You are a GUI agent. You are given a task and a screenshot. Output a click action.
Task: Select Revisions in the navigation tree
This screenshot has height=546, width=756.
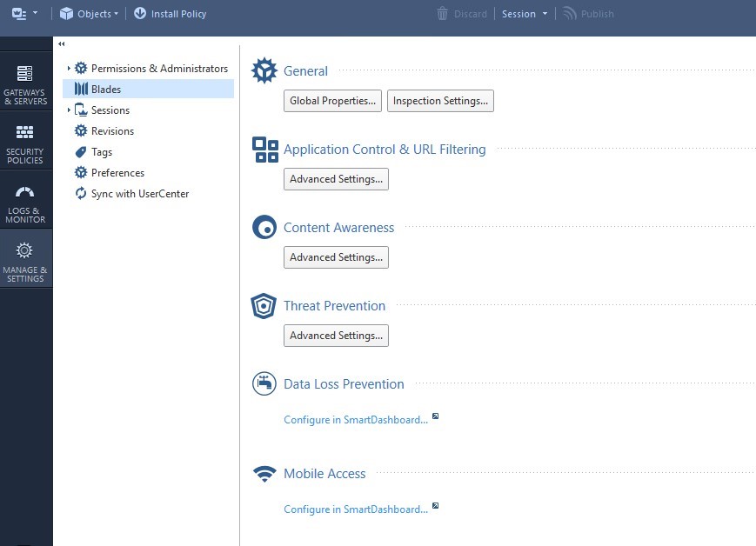(x=112, y=131)
